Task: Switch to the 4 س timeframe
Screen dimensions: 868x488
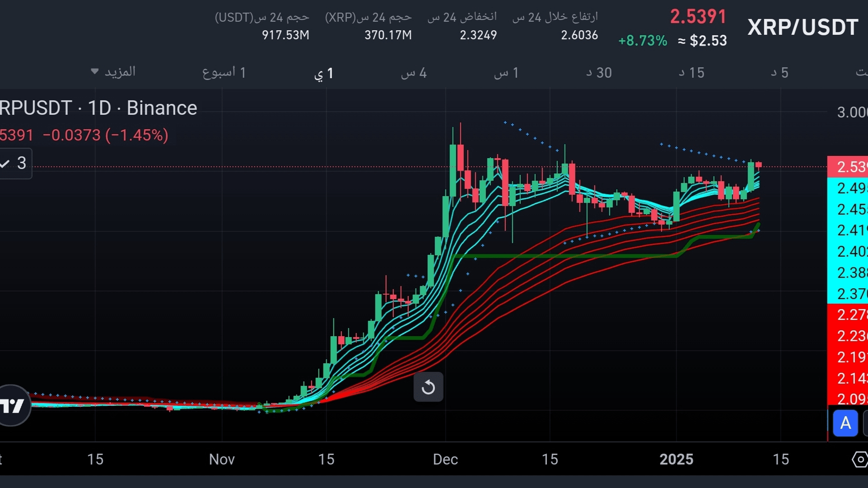Action: click(x=414, y=73)
